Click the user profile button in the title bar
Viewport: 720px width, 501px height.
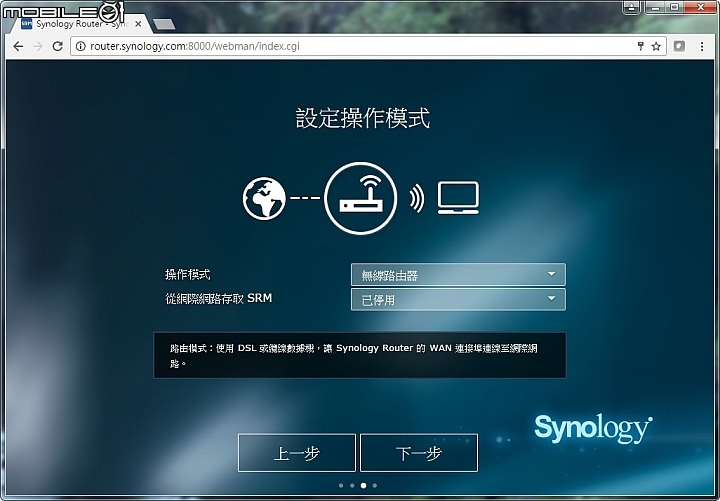pos(632,7)
